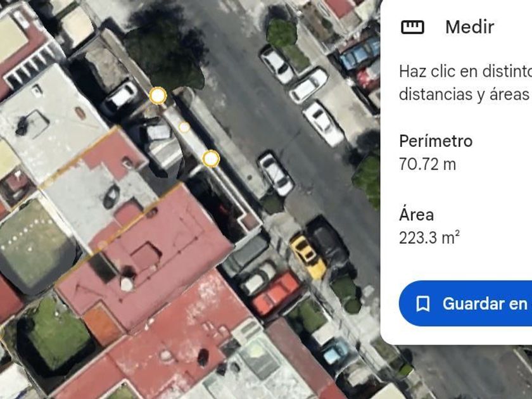Click the Medir panel heading

pos(469,27)
